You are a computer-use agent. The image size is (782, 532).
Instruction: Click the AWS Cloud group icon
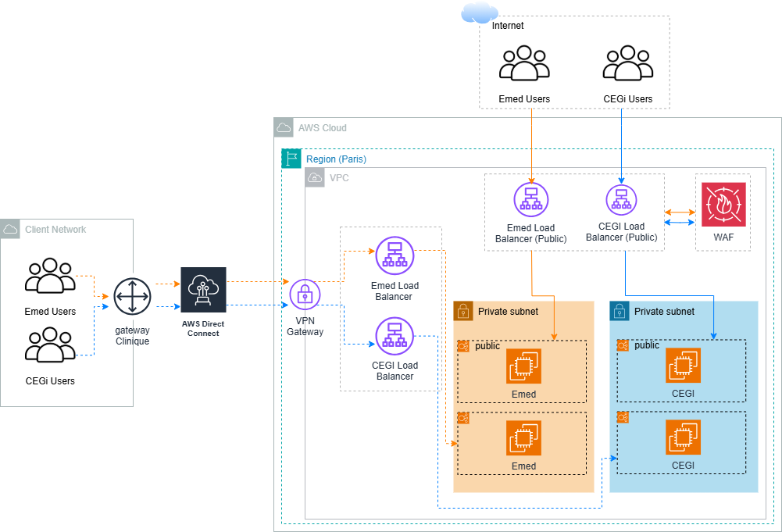tap(284, 127)
